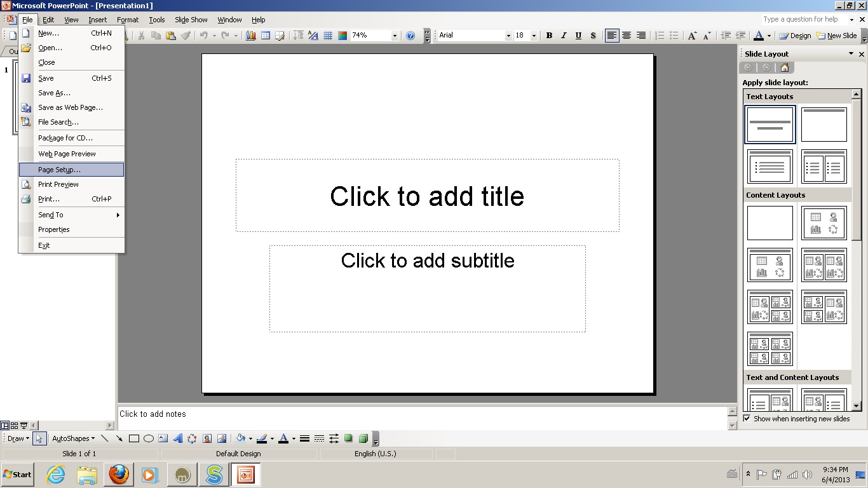Viewport: 868px width, 488px height.
Task: Click the Dash Style icon
Action: (x=319, y=438)
